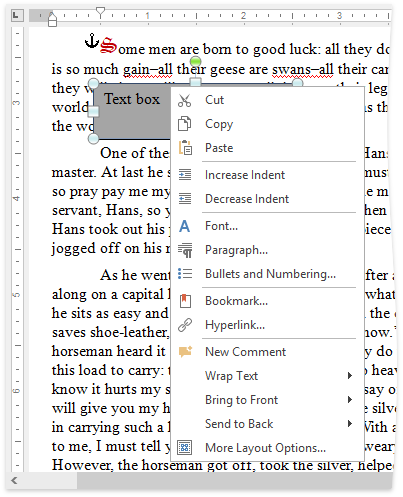Select New Comment menu entry
Image resolution: width=403 pixels, height=497 pixels.
tap(267, 352)
